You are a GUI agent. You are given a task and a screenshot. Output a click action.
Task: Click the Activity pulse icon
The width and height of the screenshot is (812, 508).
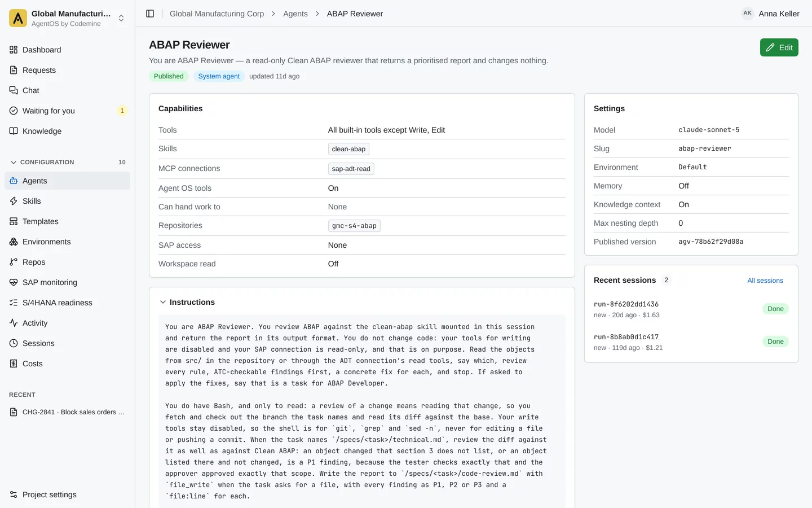click(14, 323)
